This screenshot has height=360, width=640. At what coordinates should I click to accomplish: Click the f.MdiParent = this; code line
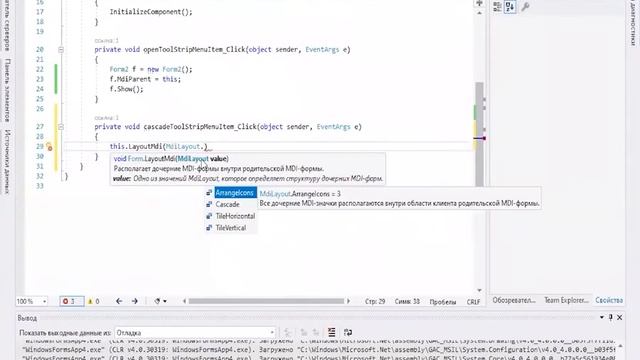[145, 79]
